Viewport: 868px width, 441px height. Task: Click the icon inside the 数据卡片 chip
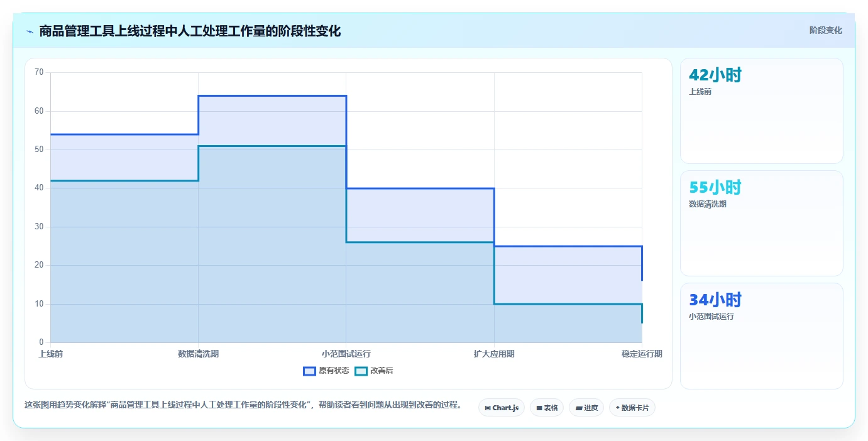(x=617, y=408)
